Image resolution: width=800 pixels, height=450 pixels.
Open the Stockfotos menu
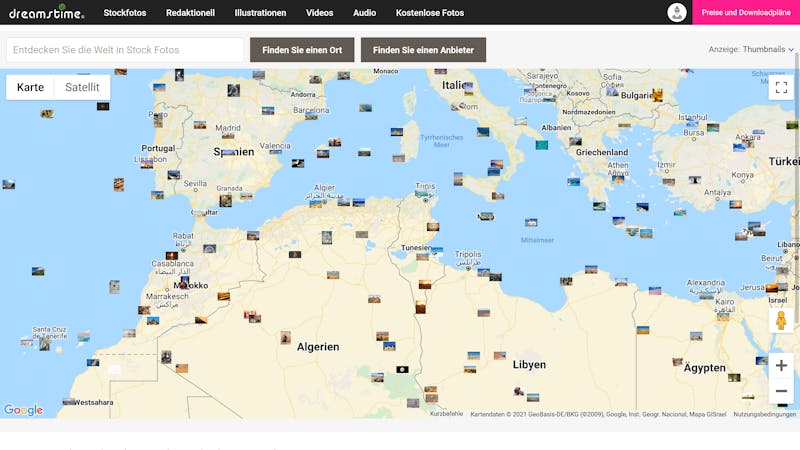point(124,13)
